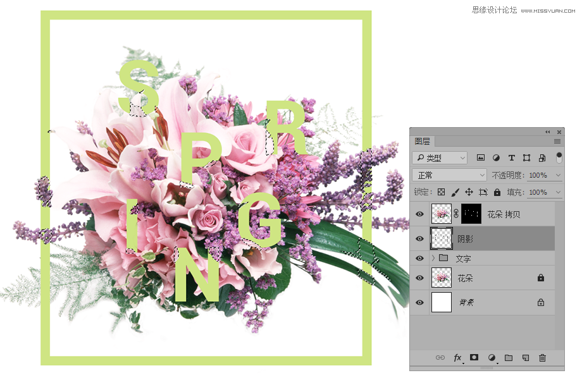Hide the 文字 group
This screenshot has height=392, width=582.
[419, 258]
